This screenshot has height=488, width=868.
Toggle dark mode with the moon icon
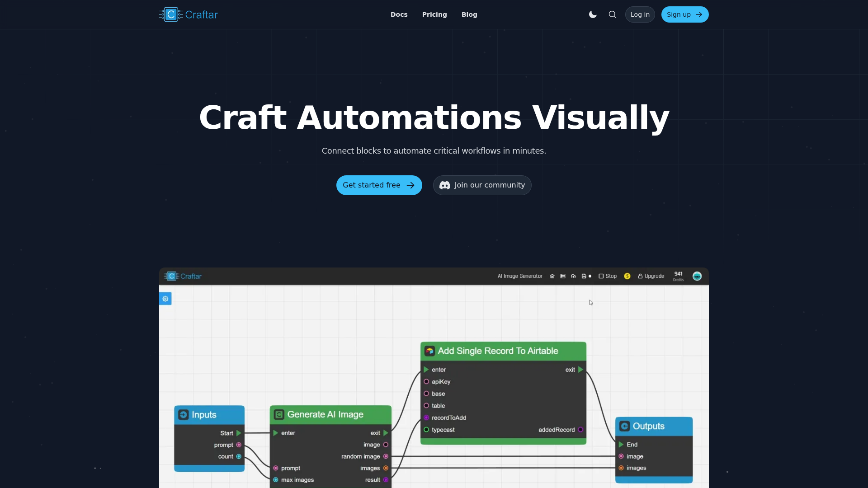coord(592,14)
